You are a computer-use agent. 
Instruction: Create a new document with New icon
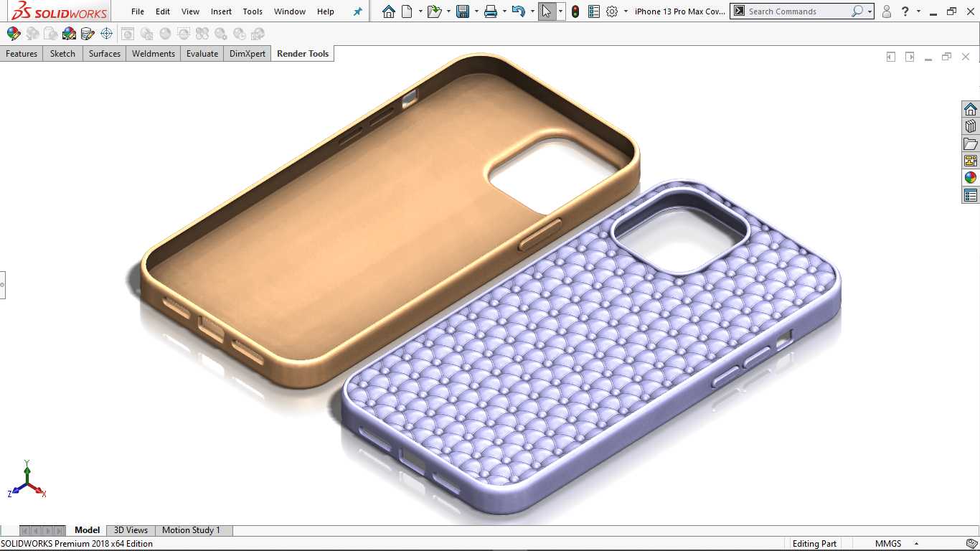click(407, 11)
